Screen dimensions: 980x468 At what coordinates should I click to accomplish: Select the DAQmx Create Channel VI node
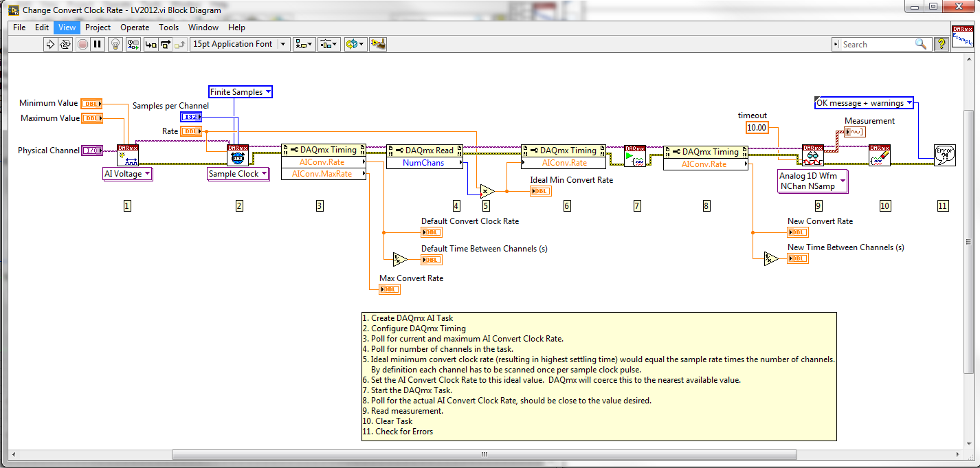tap(127, 155)
